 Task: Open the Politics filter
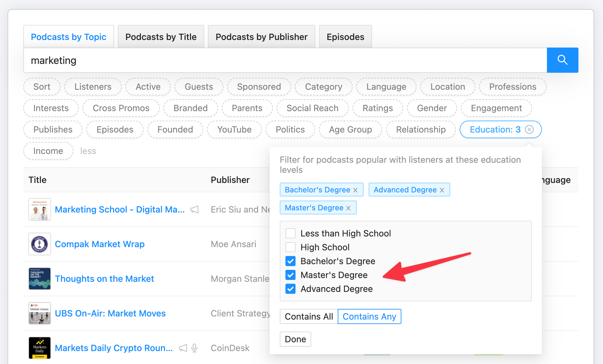(x=290, y=129)
